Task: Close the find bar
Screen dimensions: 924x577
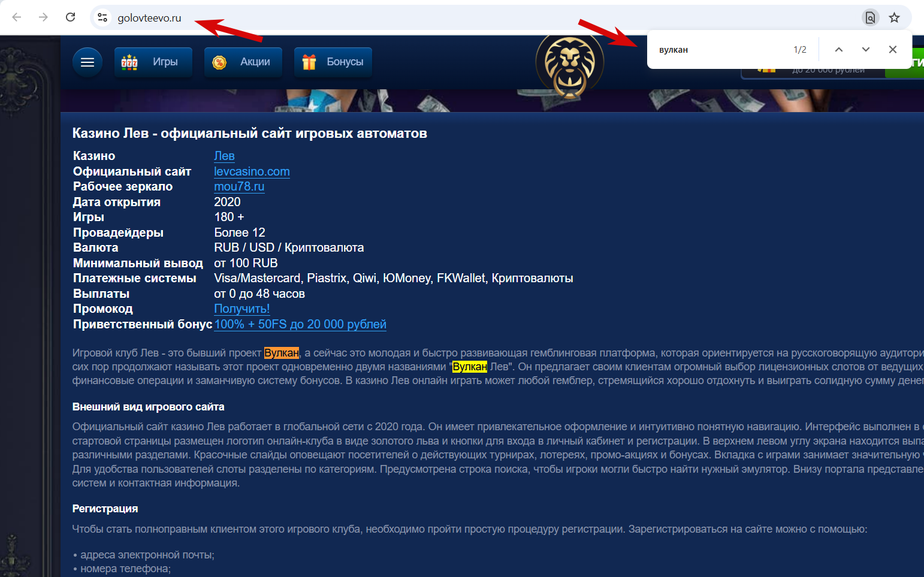Action: (x=893, y=50)
